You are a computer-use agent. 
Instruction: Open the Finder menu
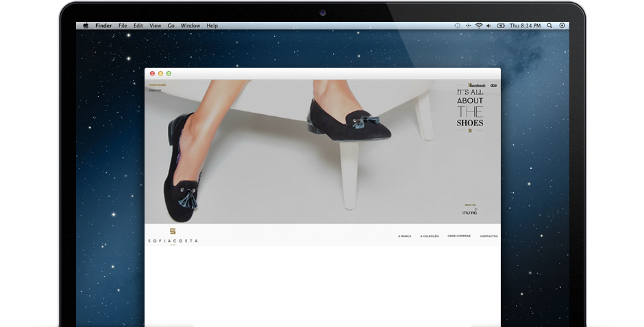point(103,25)
